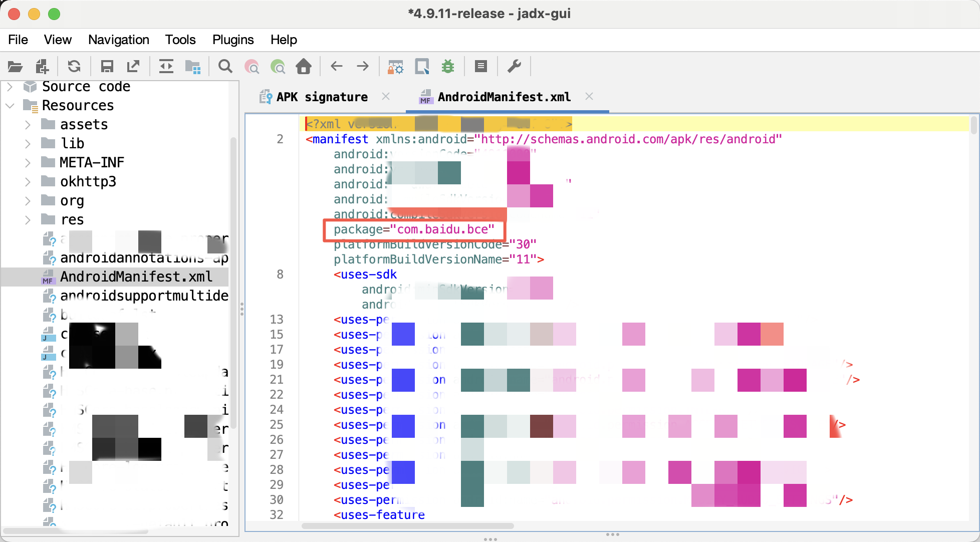Close the AndroidManifest.xml tab
Screen dimensions: 980x542
click(x=589, y=96)
